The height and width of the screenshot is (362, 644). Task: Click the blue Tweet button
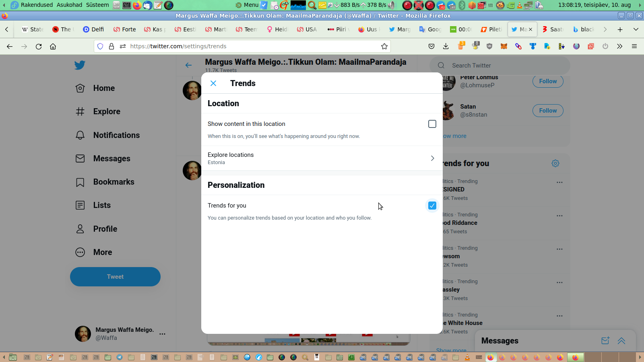(x=115, y=277)
